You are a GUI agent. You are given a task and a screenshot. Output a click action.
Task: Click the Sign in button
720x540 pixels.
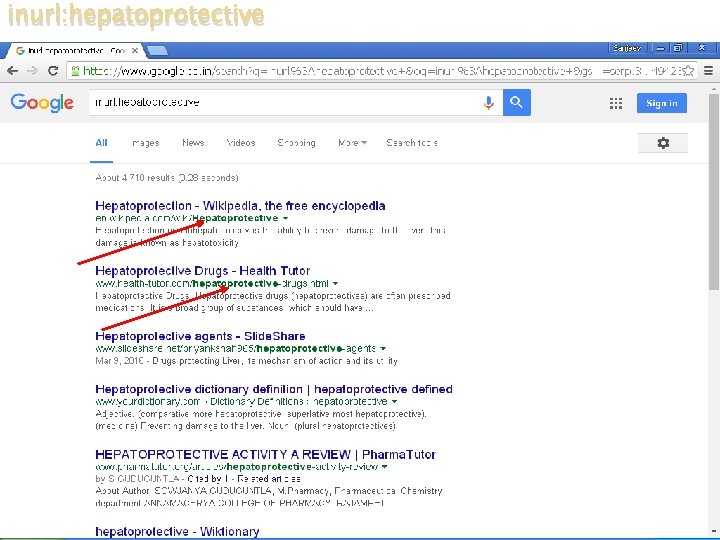(x=662, y=103)
